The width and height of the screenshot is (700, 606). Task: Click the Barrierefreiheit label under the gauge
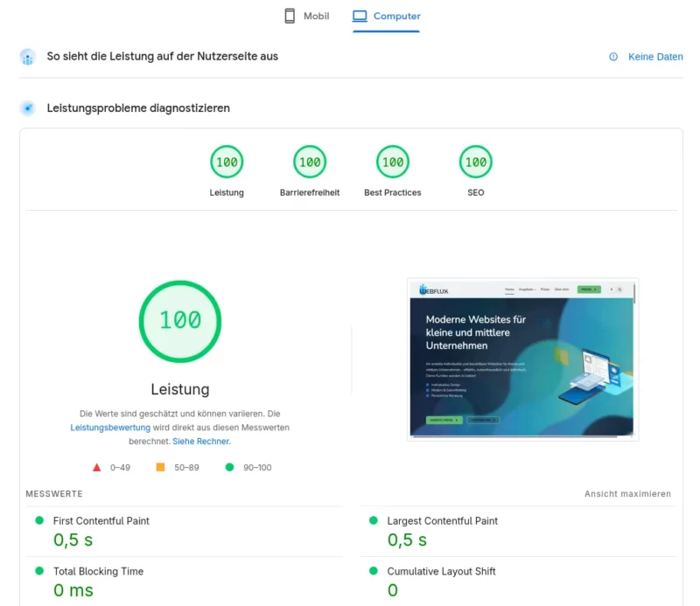(310, 192)
